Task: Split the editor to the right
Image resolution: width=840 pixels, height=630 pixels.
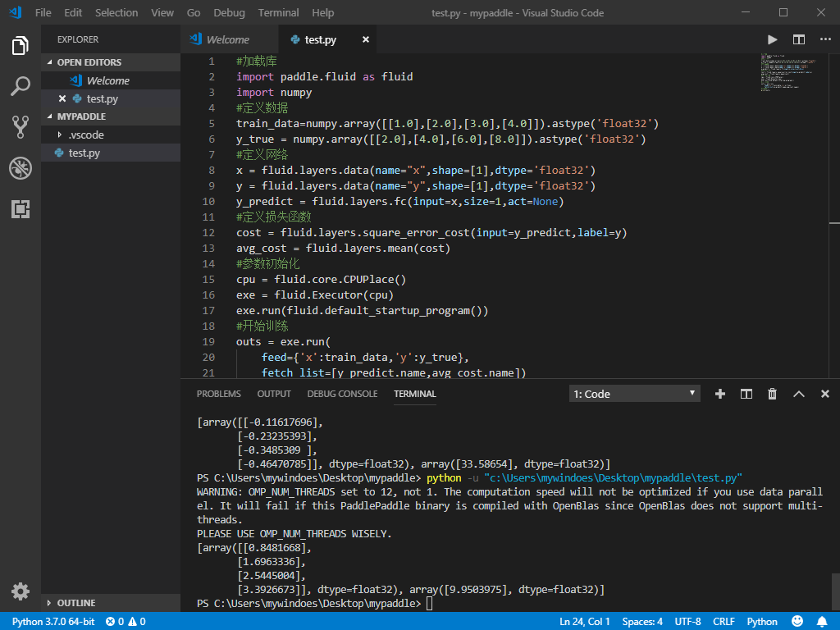Action: (x=799, y=39)
